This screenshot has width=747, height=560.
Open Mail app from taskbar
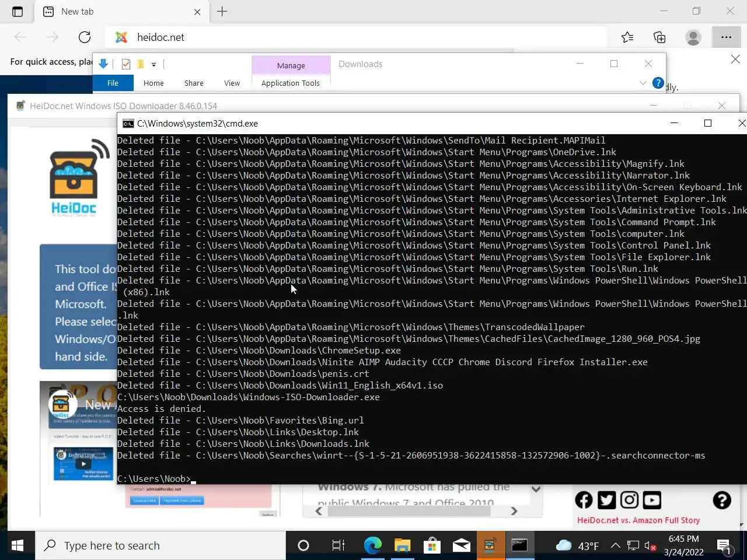[x=461, y=545]
